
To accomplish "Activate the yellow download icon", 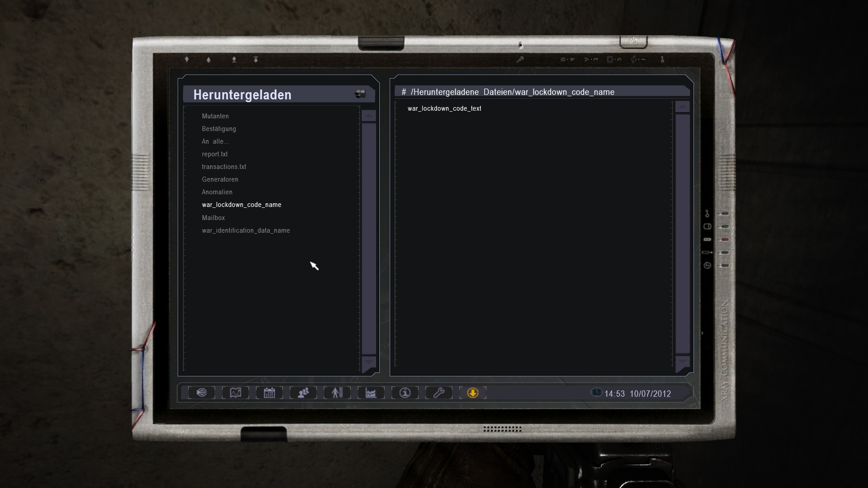I will (x=473, y=393).
